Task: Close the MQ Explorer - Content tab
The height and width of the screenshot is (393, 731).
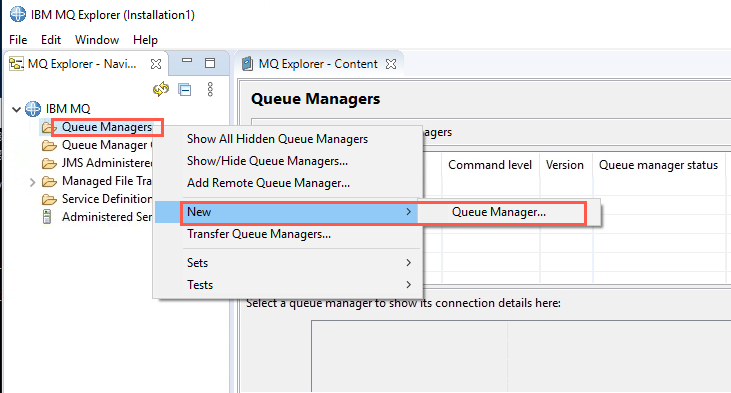Action: (x=391, y=64)
